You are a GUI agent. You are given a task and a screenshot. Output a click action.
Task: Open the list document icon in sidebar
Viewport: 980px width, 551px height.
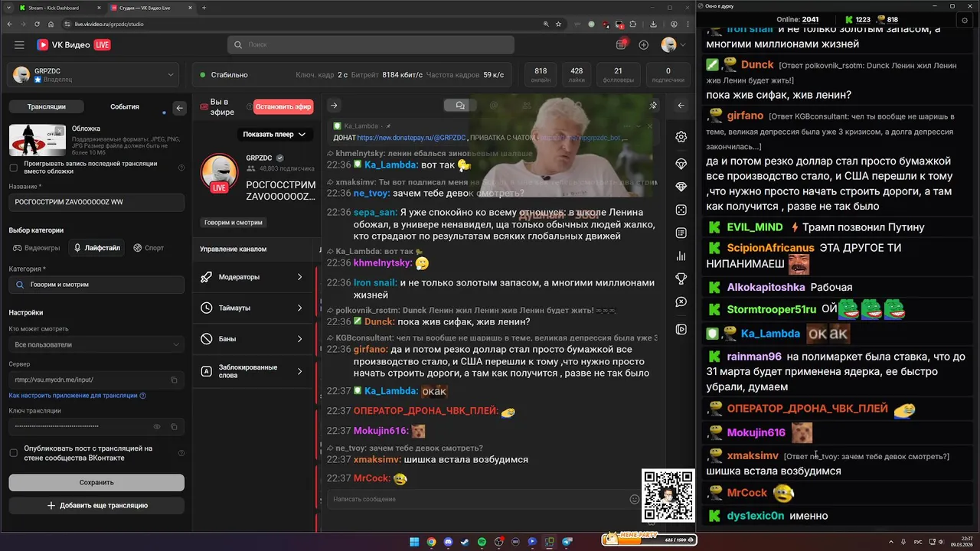click(681, 233)
